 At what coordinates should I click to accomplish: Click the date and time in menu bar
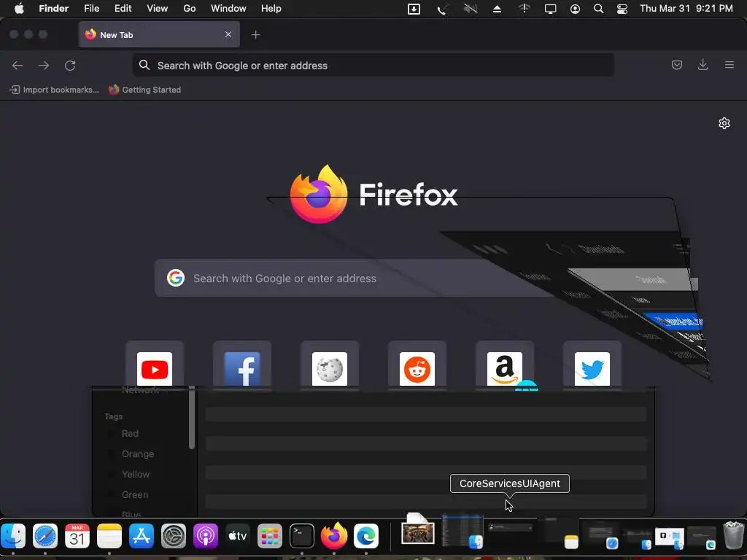(686, 9)
